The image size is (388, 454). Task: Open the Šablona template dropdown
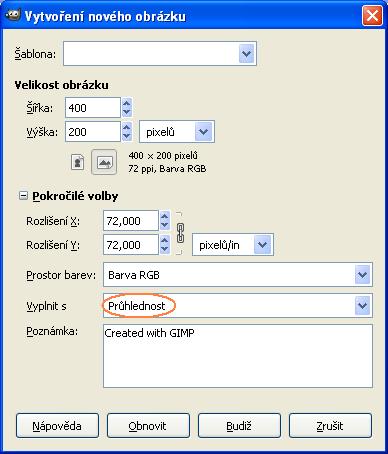coord(247,53)
